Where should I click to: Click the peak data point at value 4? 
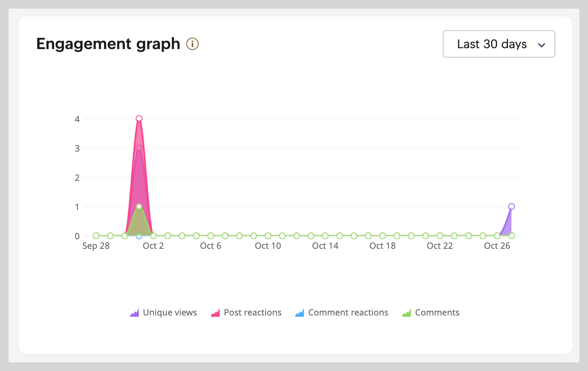[x=139, y=119]
